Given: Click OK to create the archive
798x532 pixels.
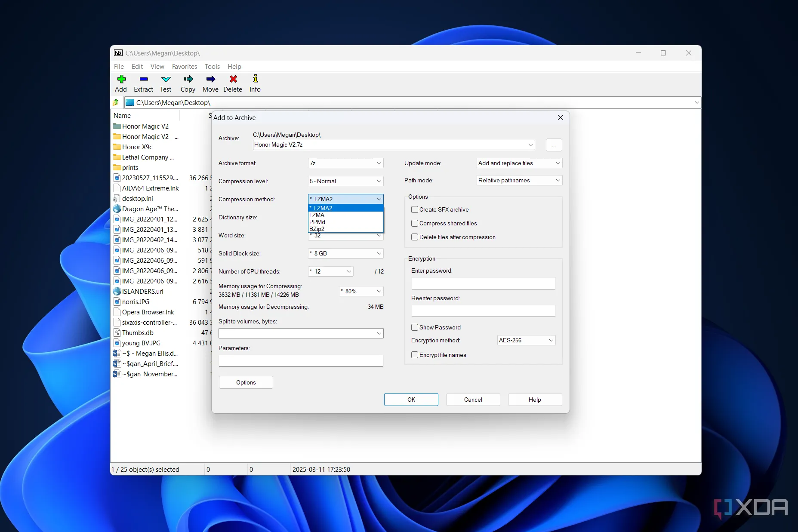Looking at the screenshot, I should pyautogui.click(x=411, y=400).
